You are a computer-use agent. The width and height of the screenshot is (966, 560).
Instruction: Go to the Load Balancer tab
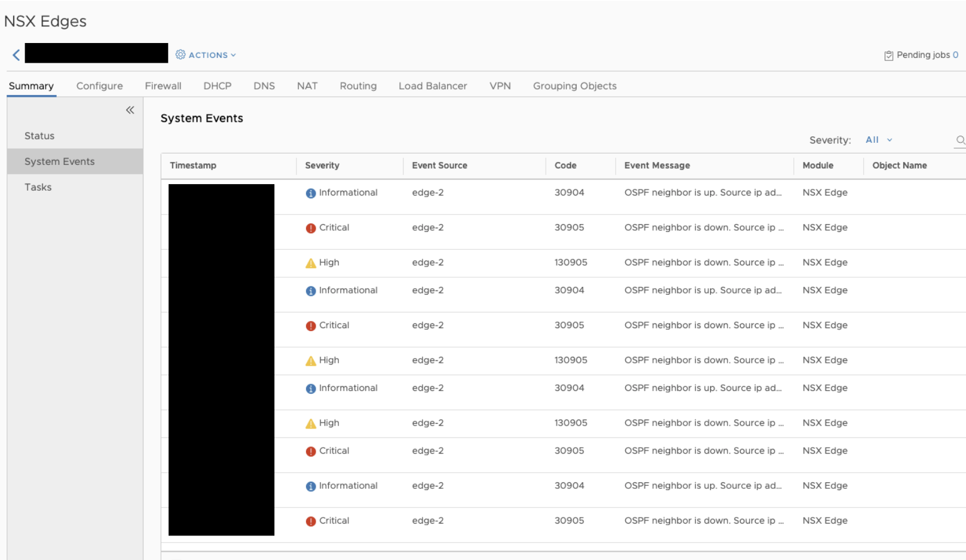tap(433, 86)
